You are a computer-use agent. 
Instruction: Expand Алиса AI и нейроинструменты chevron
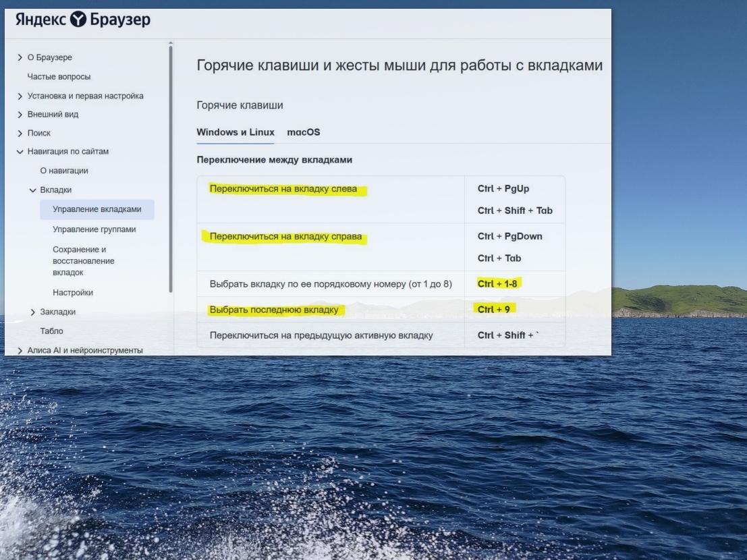[20, 351]
